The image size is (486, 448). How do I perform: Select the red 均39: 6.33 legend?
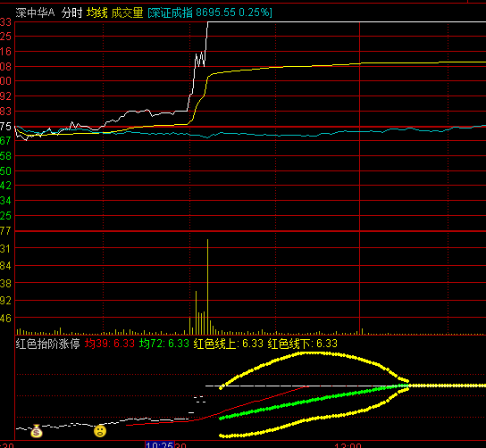(109, 344)
